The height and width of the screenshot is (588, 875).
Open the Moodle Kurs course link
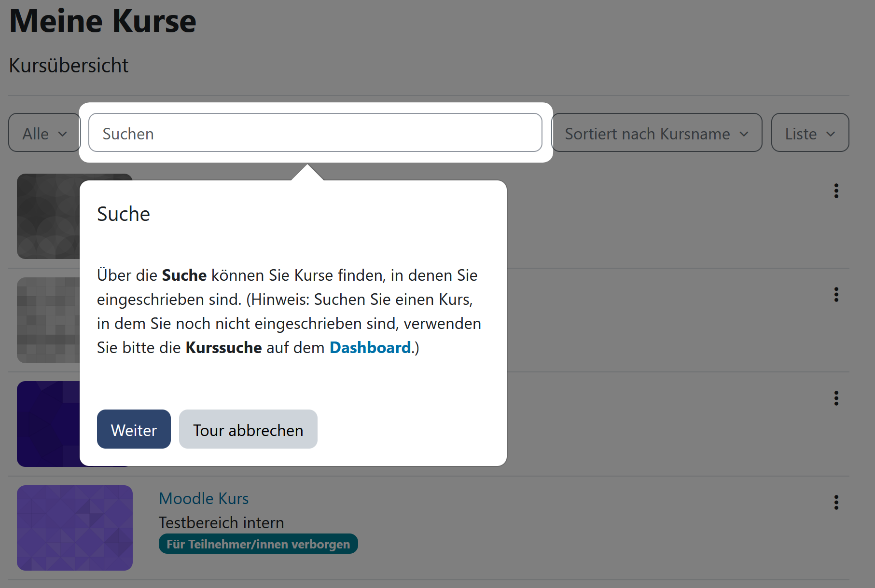204,499
